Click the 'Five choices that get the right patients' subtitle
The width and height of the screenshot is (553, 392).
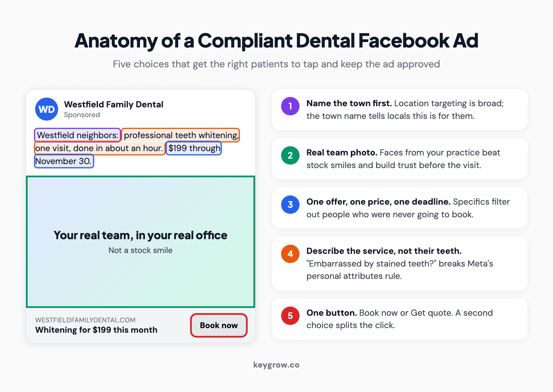click(x=276, y=64)
